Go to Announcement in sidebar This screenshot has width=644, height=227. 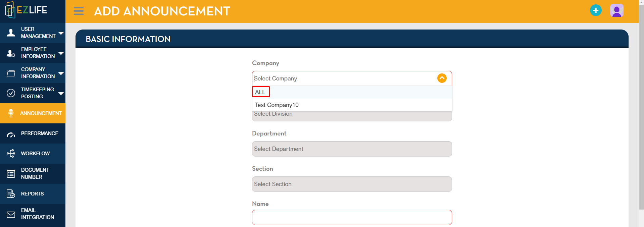(x=33, y=113)
